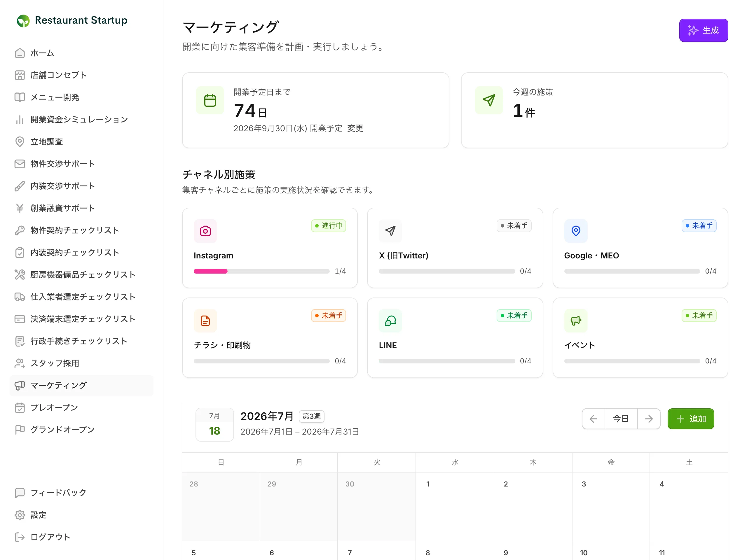
Task: Click the Restaurant Startup leaf logo
Action: click(23, 21)
